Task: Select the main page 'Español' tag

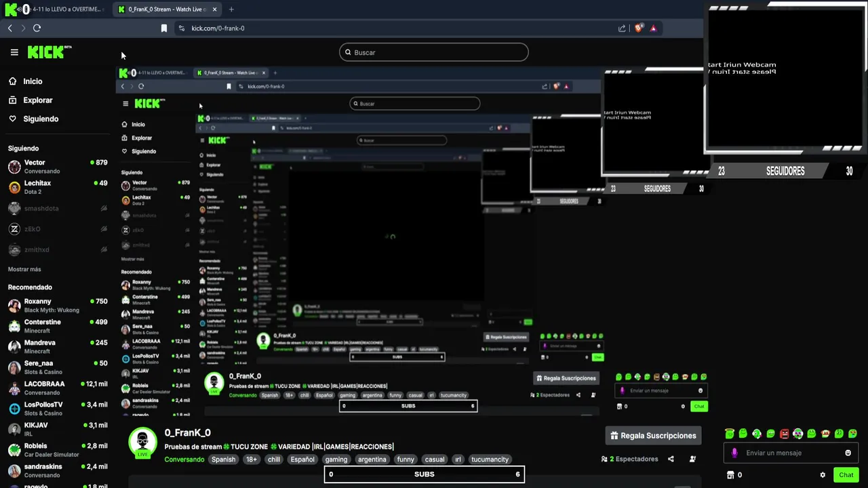Action: point(302,460)
